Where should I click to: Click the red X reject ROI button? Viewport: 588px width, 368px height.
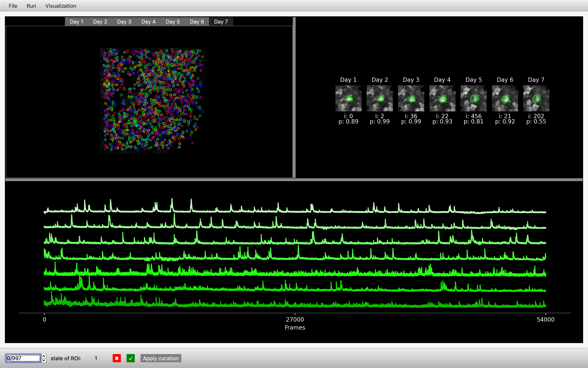tap(117, 358)
